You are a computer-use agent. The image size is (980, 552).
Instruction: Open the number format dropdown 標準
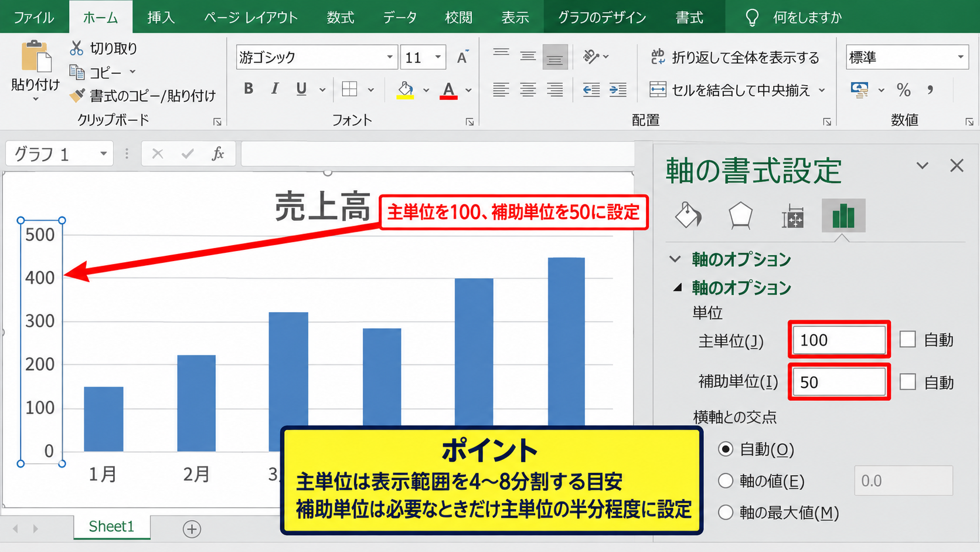(x=961, y=57)
